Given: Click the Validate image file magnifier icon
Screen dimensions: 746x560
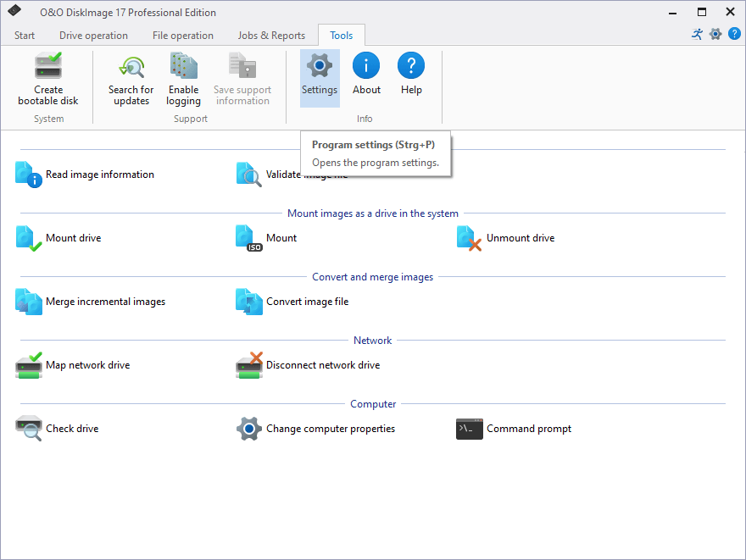Looking at the screenshot, I should pos(248,174).
